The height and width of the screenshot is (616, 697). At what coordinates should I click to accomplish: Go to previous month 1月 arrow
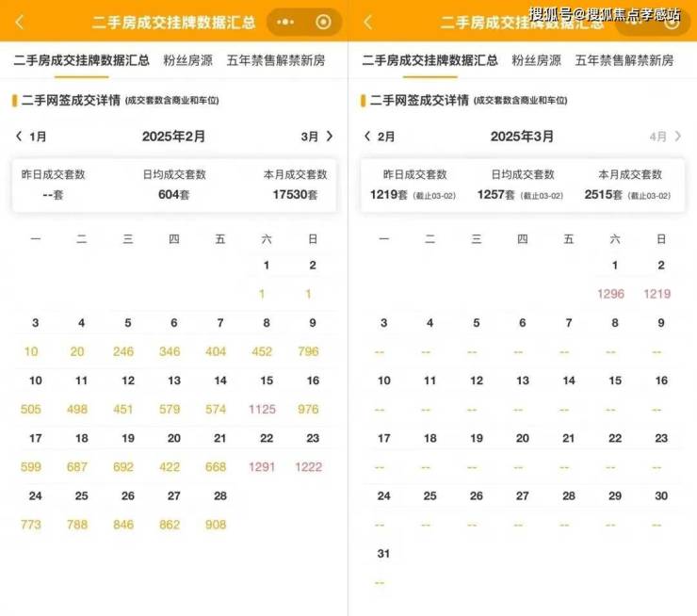[19, 136]
